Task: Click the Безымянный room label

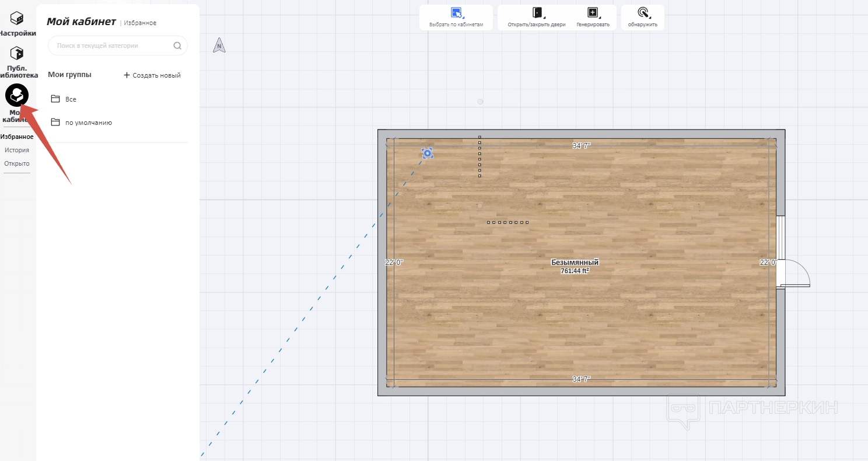Action: [575, 263]
